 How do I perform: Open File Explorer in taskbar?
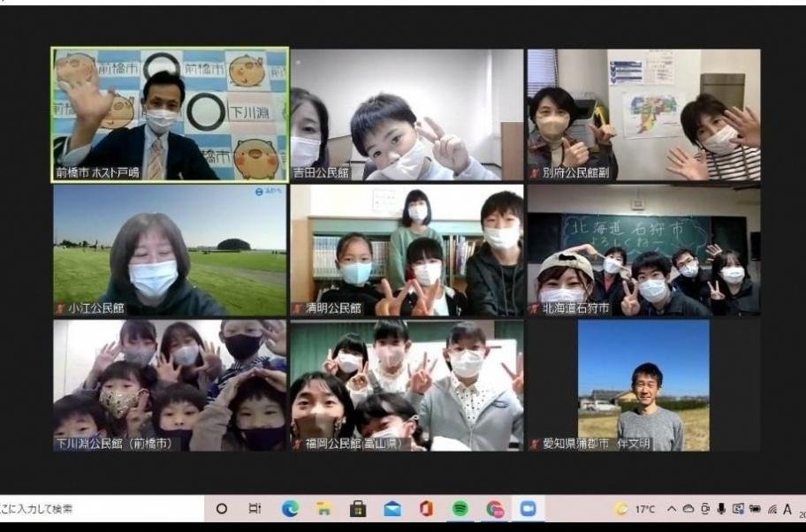pyautogui.click(x=323, y=509)
